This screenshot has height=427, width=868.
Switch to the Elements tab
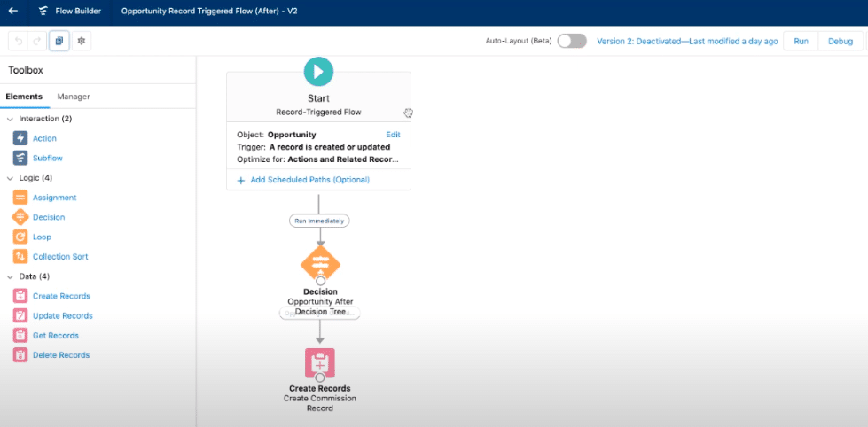(24, 97)
